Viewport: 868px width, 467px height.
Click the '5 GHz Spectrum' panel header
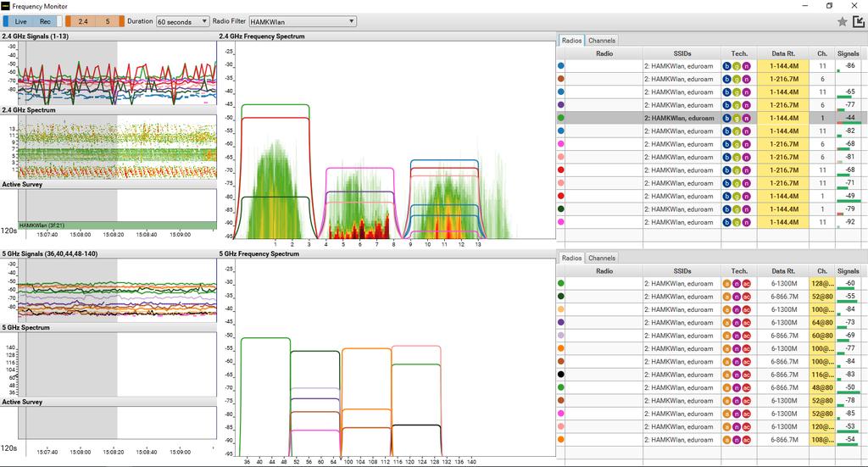[108, 327]
